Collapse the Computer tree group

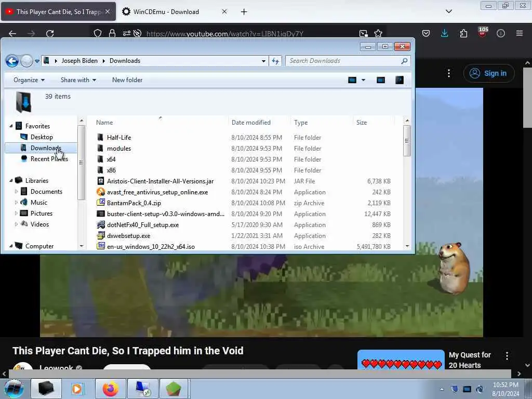(x=11, y=246)
